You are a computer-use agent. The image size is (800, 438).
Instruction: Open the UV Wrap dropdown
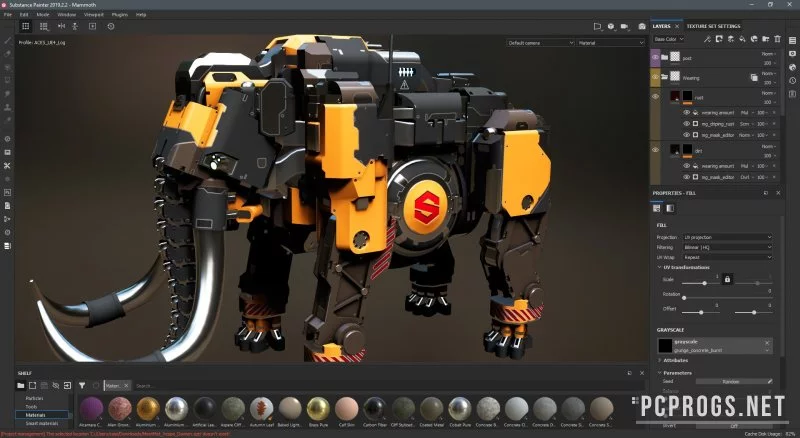(x=728, y=257)
